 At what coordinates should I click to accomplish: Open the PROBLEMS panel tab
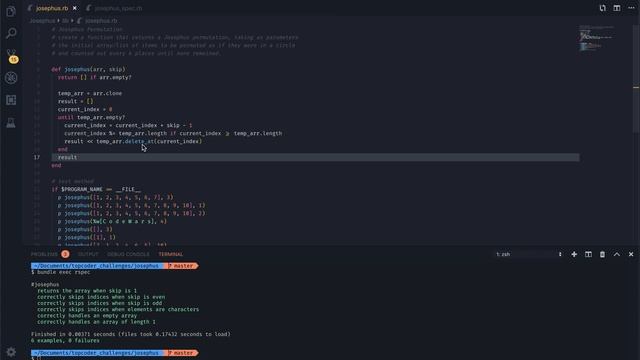(x=44, y=254)
